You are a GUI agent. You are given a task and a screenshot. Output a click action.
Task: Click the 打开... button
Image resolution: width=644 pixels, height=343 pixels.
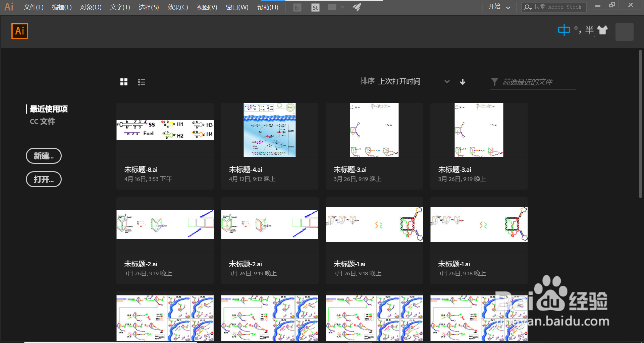(x=44, y=179)
